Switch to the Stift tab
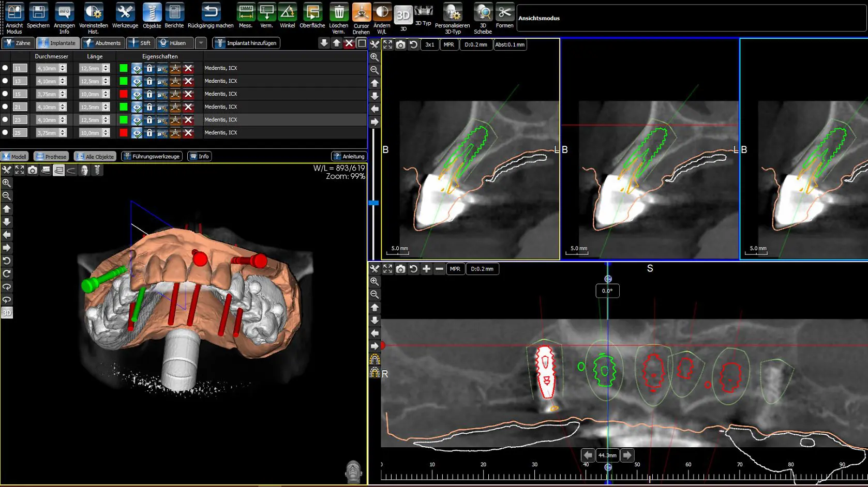Screen dimensions: 868x487 (140, 43)
